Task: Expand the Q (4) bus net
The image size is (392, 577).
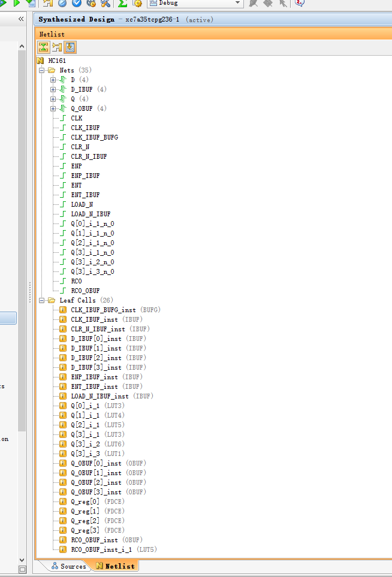Action: coord(53,99)
